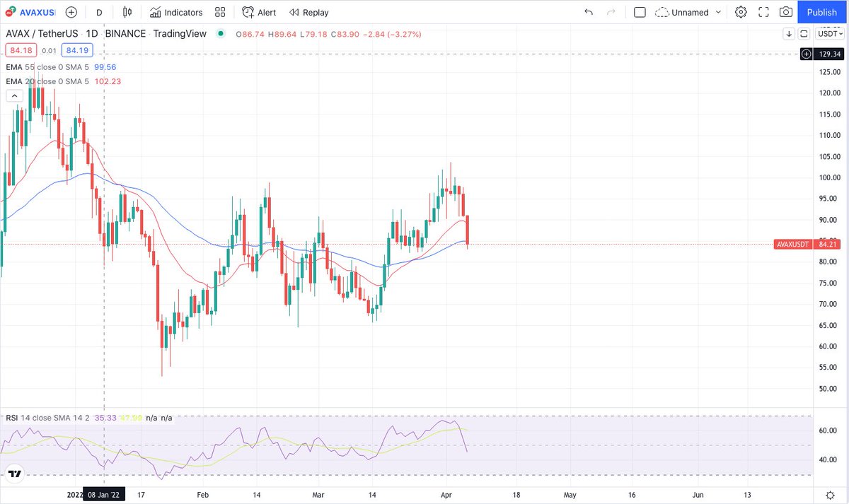Open the layout setup square icon
The height and width of the screenshot is (504, 849).
pyautogui.click(x=640, y=12)
